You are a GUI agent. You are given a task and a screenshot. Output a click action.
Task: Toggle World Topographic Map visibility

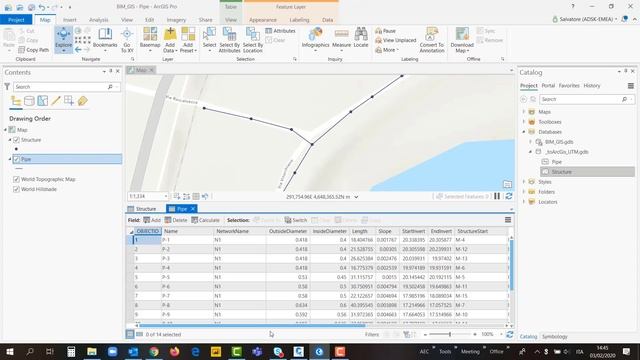pyautogui.click(x=16, y=179)
